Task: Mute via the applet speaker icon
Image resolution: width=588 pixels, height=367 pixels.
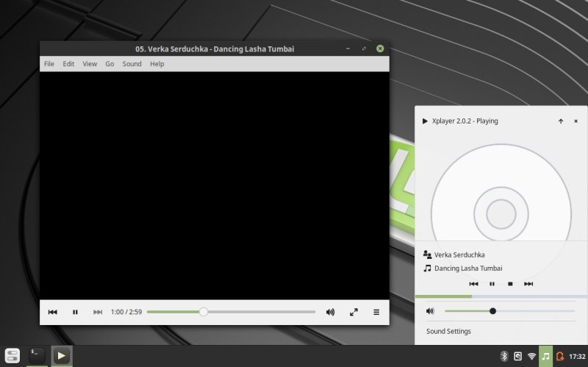Action: [x=430, y=310]
